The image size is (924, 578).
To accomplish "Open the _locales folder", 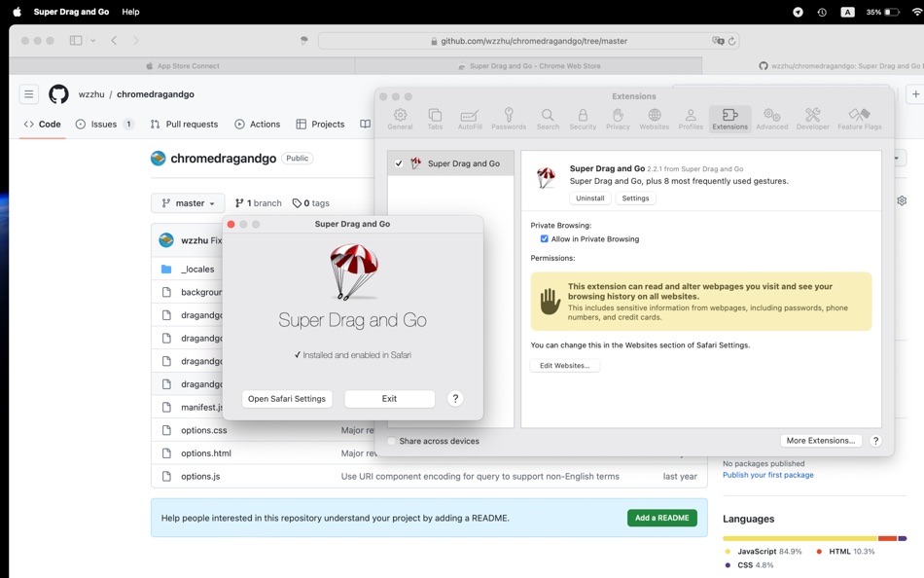I will click(197, 269).
